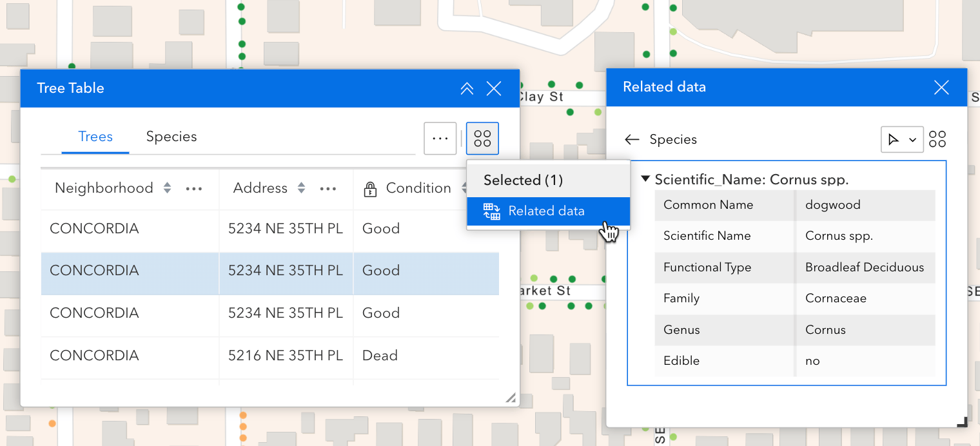Viewport: 980px width, 446px height.
Task: Open the Tree Table more options menu
Action: [x=440, y=139]
